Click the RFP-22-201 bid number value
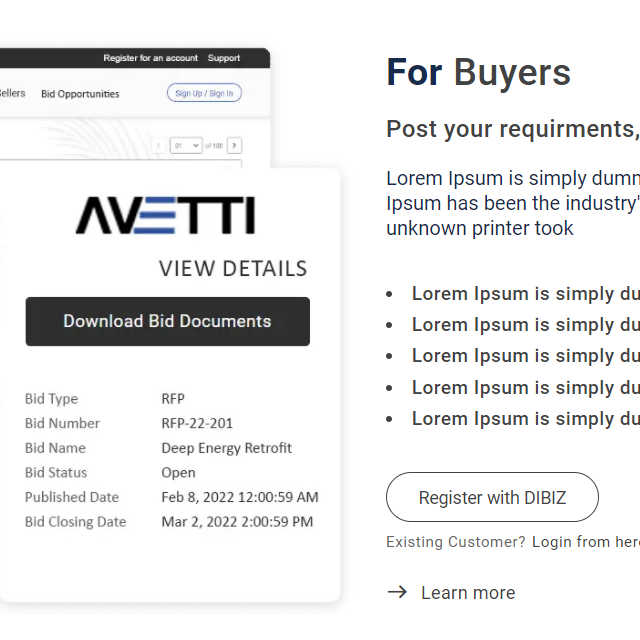This screenshot has width=640, height=640. (197, 423)
